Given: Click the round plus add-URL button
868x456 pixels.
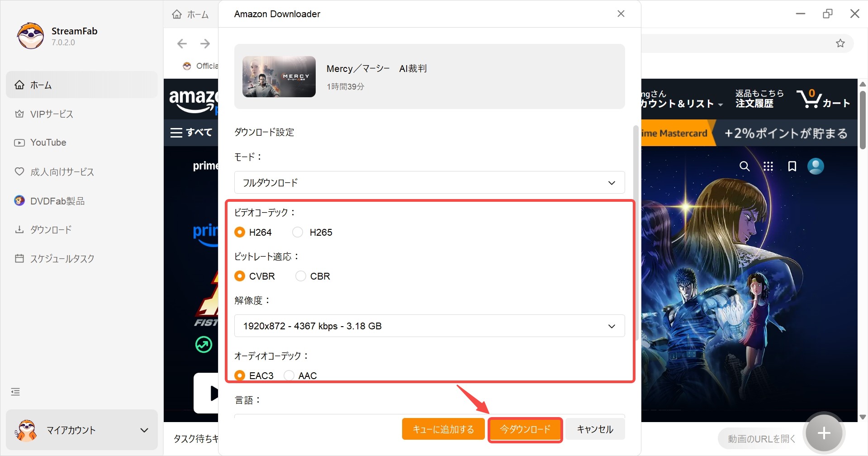Looking at the screenshot, I should pyautogui.click(x=824, y=433).
